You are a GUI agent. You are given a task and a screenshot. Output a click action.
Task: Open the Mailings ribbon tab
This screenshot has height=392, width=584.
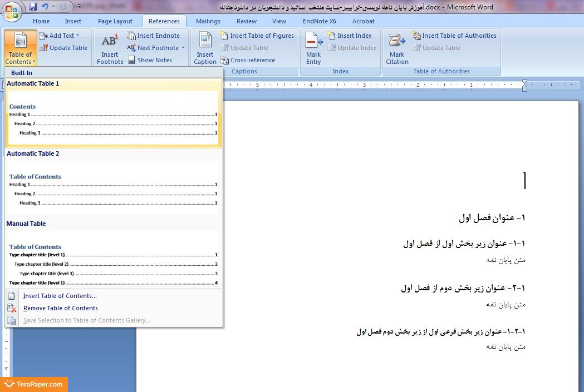[208, 21]
